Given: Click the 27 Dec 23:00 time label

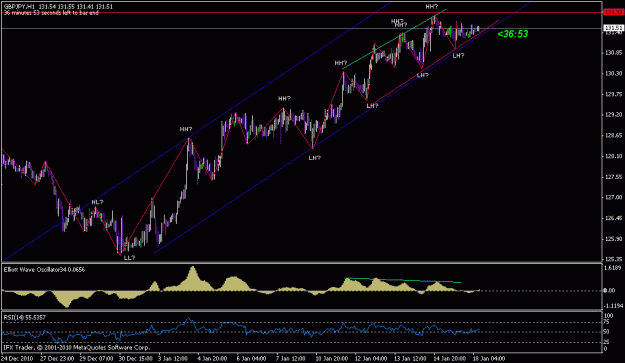Looking at the screenshot, I should point(57,359).
